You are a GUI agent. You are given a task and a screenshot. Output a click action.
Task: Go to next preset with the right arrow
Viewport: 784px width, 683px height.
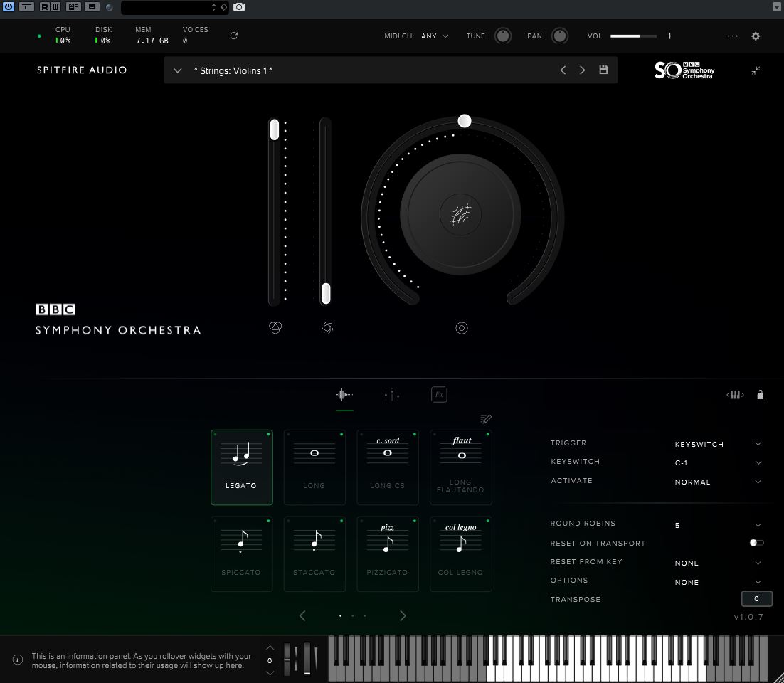pyautogui.click(x=582, y=70)
